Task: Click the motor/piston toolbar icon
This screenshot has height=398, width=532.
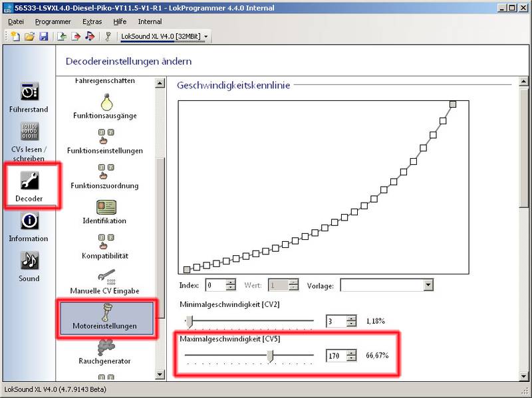Action: point(108,36)
